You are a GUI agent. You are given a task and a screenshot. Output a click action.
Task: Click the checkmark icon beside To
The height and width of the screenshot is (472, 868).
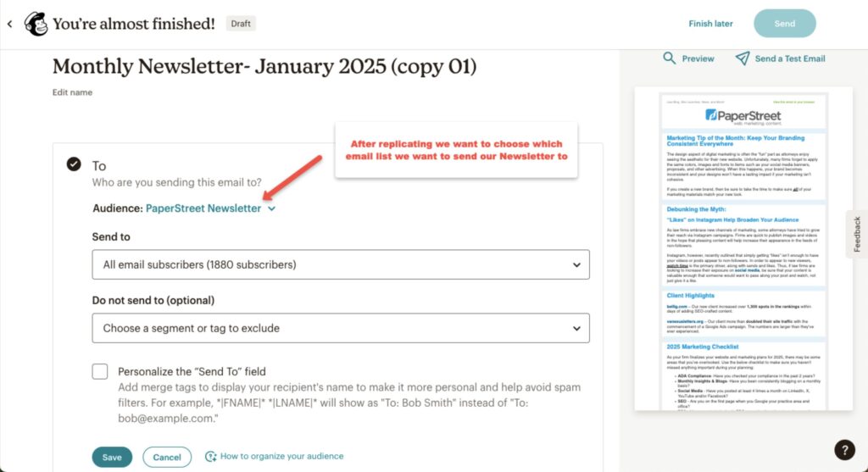tap(74, 164)
